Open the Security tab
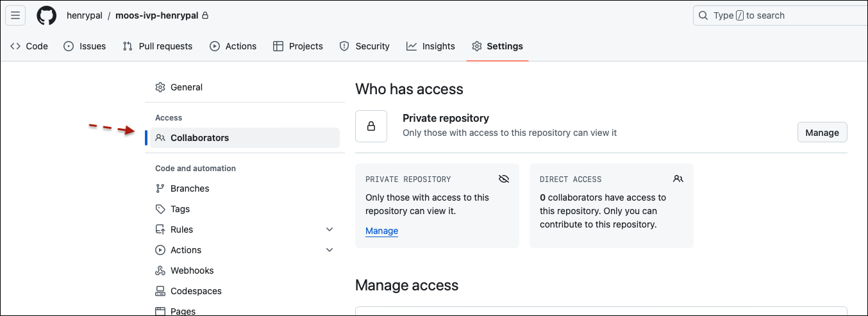The width and height of the screenshot is (868, 316). coord(364,46)
